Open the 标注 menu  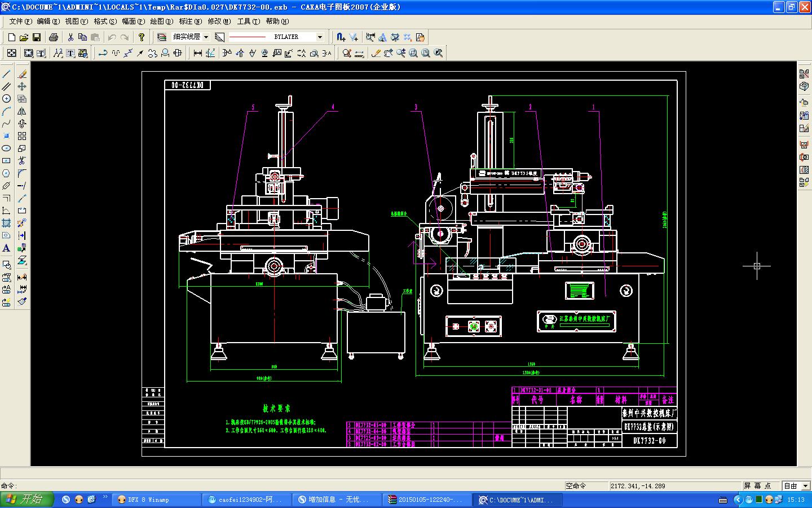click(190, 21)
